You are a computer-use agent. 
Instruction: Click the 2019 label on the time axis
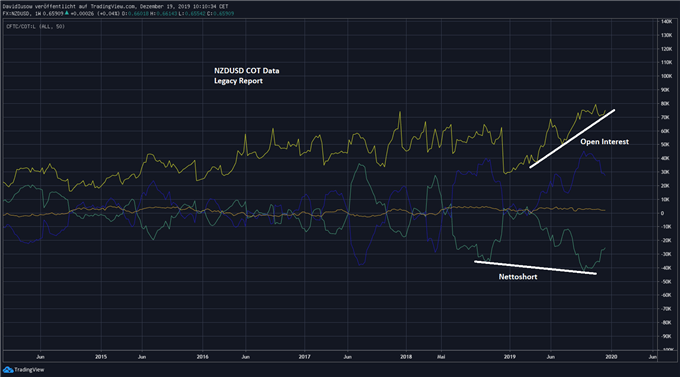[x=510, y=357]
